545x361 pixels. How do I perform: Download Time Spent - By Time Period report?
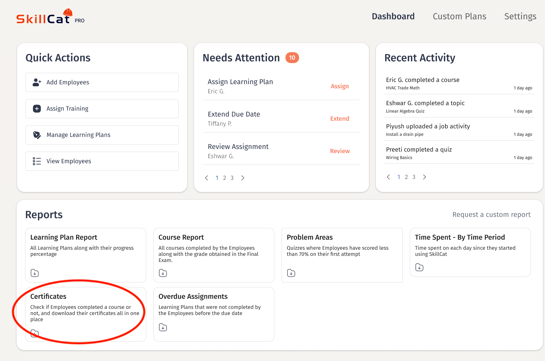[419, 267]
